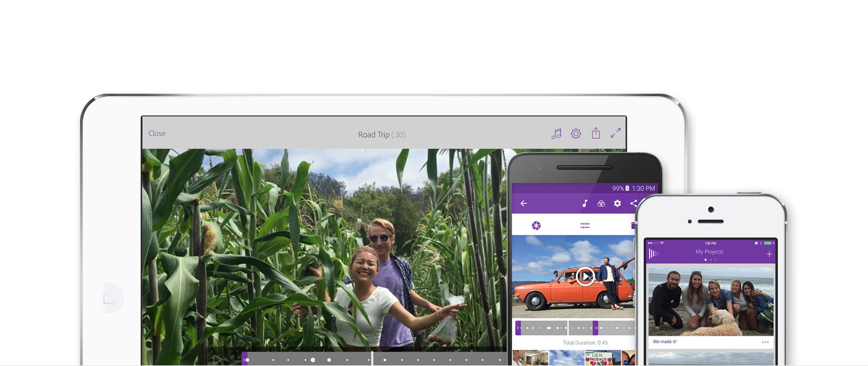Open the beach group project thumbnail on iPhone
This screenshot has width=868, height=366.
click(711, 301)
